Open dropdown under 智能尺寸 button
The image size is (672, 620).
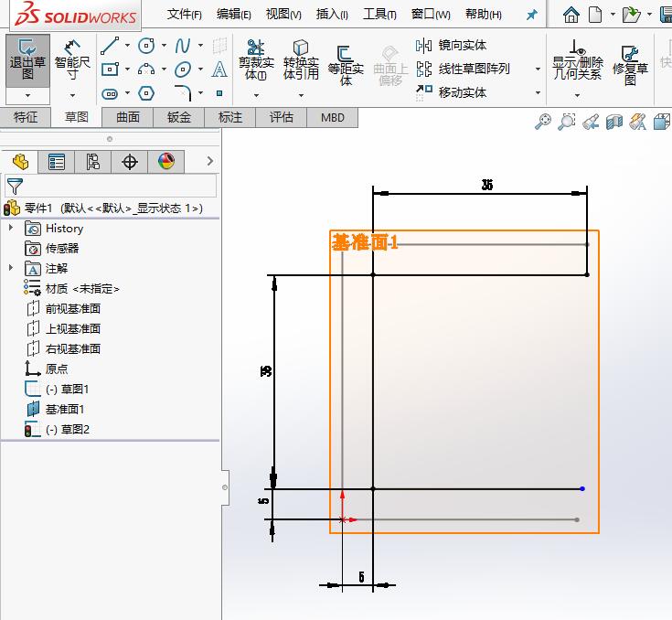[x=72, y=95]
